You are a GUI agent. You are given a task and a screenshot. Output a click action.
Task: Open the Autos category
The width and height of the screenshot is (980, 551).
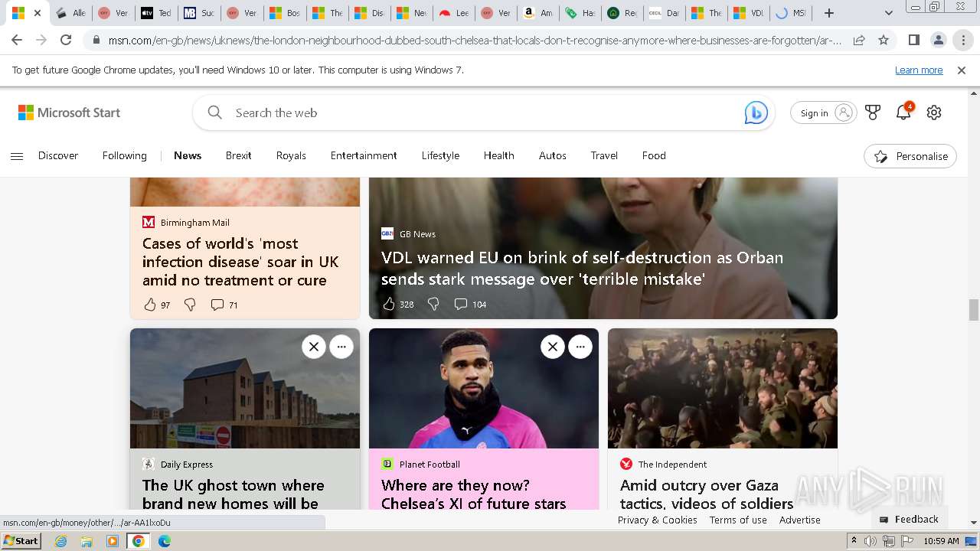point(553,155)
